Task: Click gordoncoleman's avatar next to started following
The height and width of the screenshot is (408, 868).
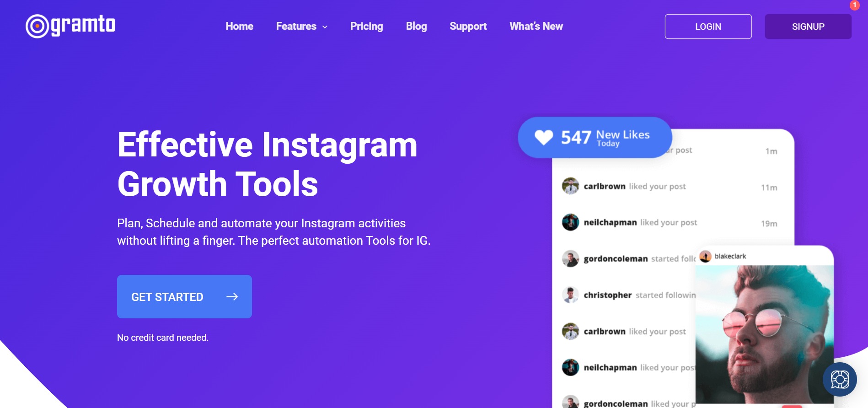Action: tap(570, 259)
